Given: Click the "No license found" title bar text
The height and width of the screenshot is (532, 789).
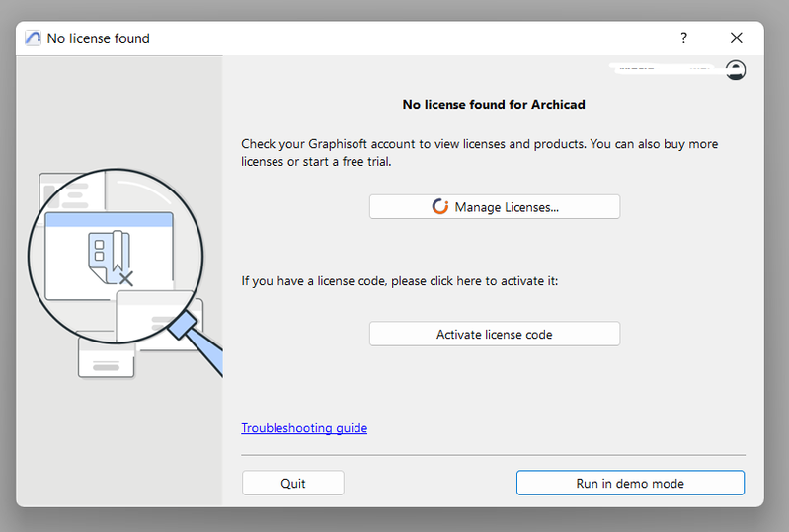Looking at the screenshot, I should (99, 38).
